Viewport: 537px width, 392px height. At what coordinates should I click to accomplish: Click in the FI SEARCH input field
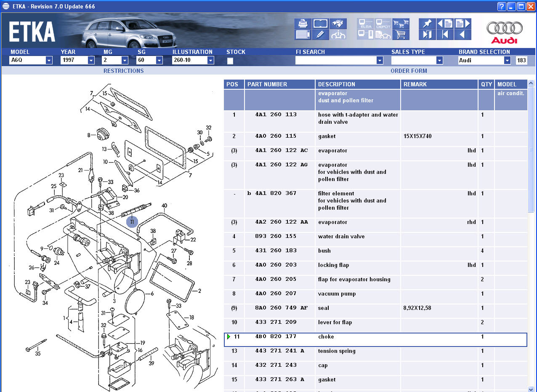coord(336,60)
